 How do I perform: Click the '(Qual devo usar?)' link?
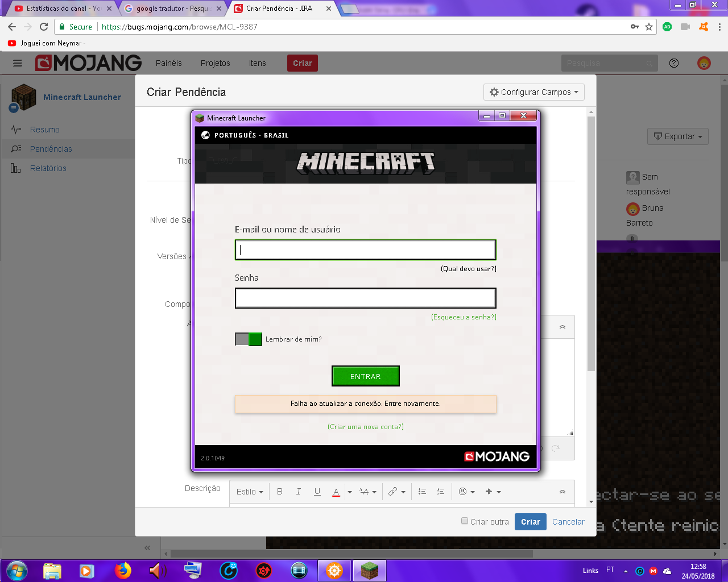[x=469, y=269]
